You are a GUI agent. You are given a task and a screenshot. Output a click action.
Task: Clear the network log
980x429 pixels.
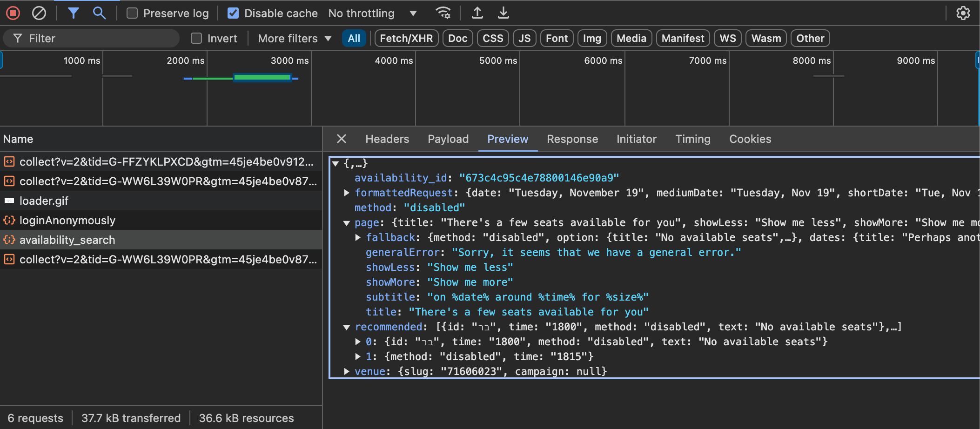(x=39, y=13)
